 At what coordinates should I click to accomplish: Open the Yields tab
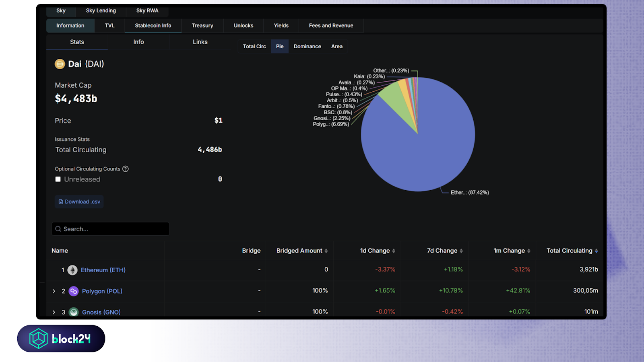[x=281, y=25]
